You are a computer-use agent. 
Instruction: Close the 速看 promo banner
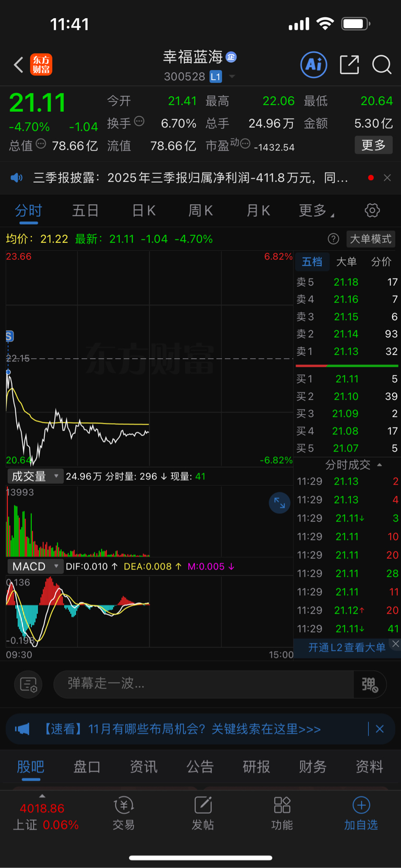pyautogui.click(x=380, y=729)
